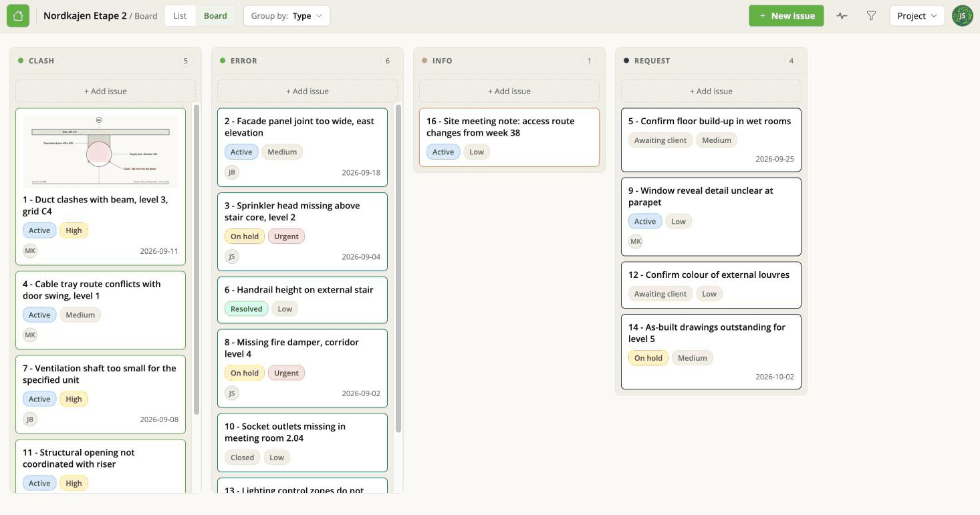
Task: Open the JS user avatar menu
Action: pos(962,16)
